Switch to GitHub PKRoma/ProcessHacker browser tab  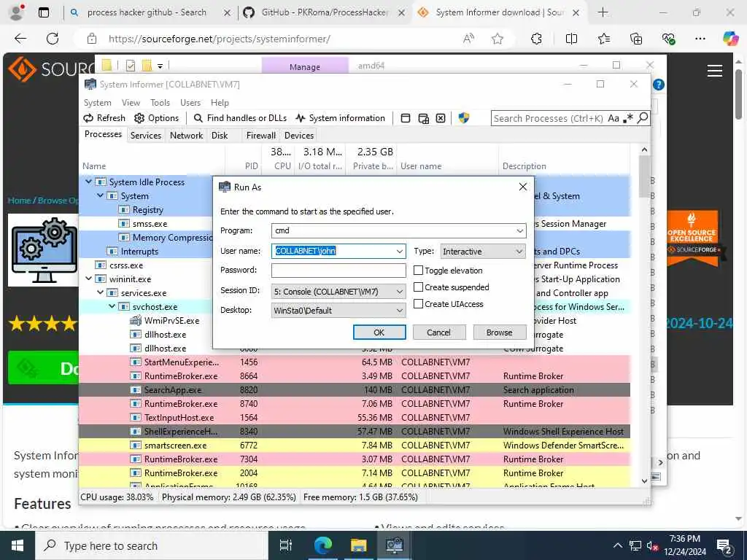[x=324, y=13]
